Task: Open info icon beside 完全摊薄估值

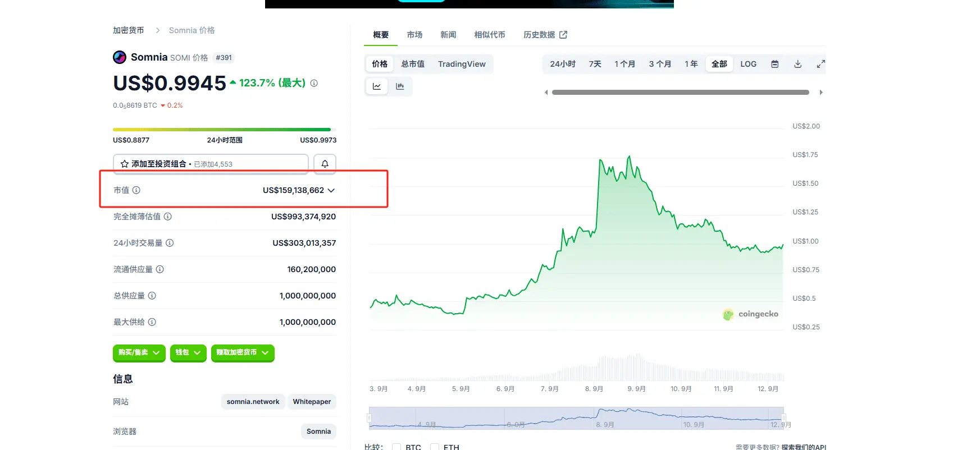Action: coord(168,217)
